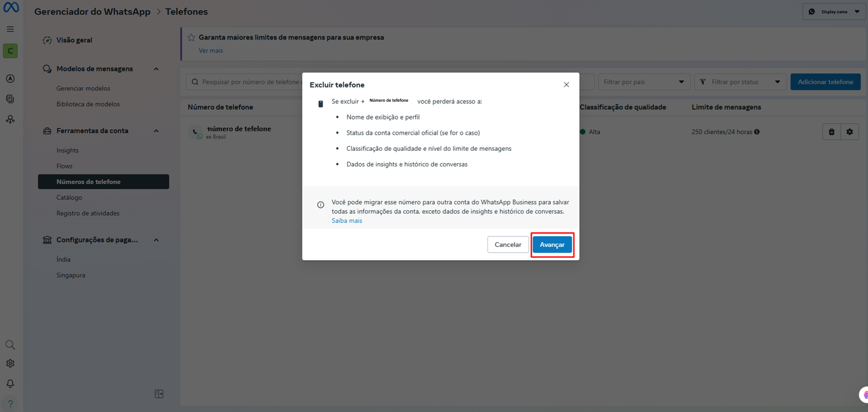Image resolution: width=868 pixels, height=412 pixels.
Task: Toggle the sidebar collapse panel icon
Action: [159, 394]
